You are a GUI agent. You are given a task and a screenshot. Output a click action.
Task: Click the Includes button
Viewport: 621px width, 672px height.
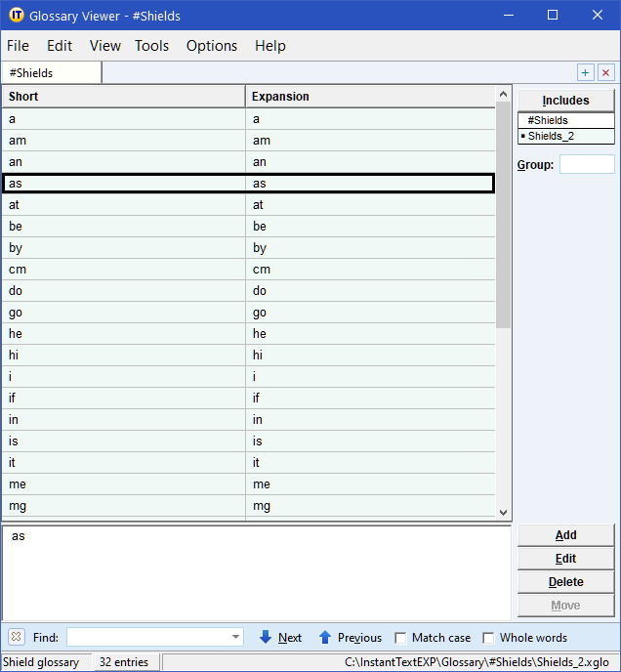pos(565,101)
